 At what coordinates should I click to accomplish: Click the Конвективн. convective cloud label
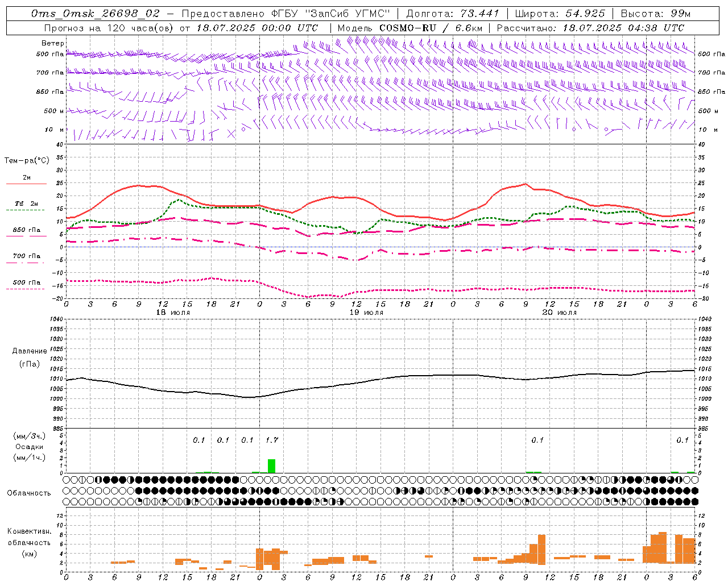coord(29,531)
